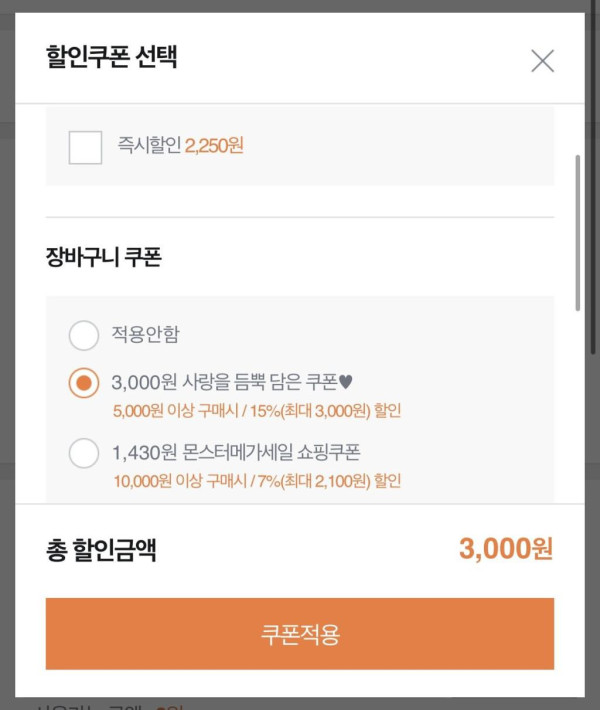Select the 3,000원 사랑을 듬뿍 담은 쿠폰 radio
Image resolution: width=600 pixels, height=710 pixels.
pyautogui.click(x=84, y=383)
